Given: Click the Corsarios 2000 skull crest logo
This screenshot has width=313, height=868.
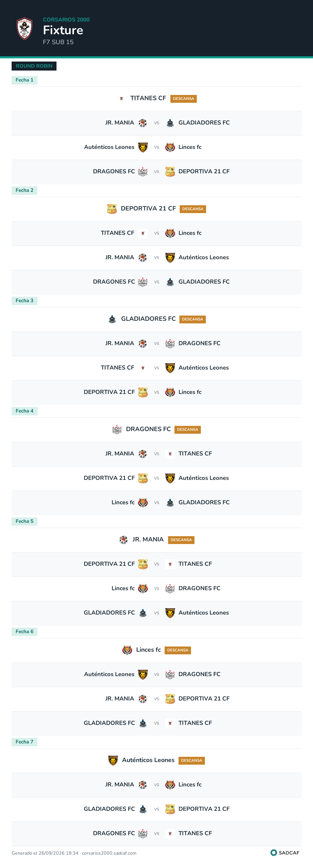Looking at the screenshot, I should click(x=25, y=28).
